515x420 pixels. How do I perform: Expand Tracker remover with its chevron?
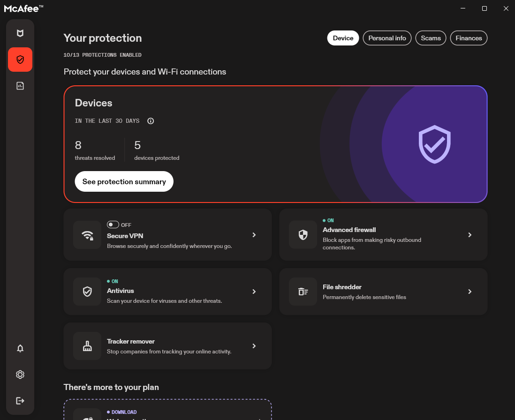pyautogui.click(x=254, y=346)
